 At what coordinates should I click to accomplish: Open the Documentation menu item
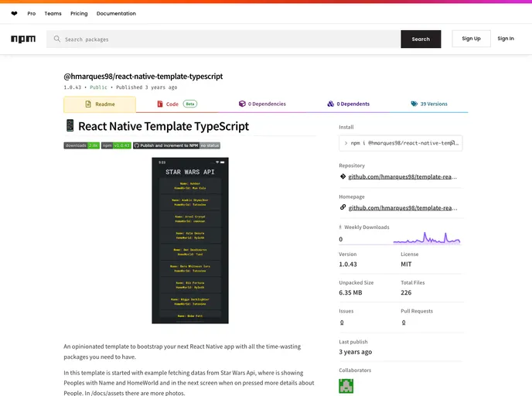[116, 14]
